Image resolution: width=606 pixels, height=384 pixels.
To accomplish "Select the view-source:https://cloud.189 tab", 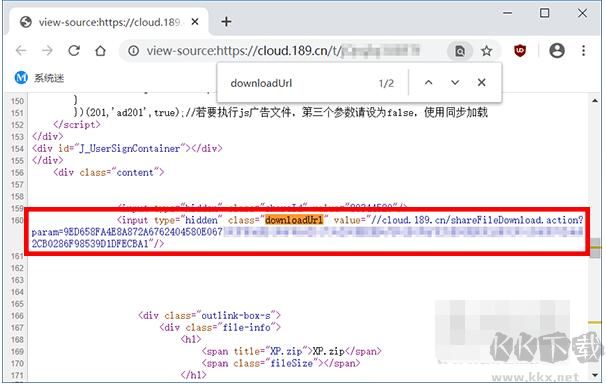I will (110, 22).
